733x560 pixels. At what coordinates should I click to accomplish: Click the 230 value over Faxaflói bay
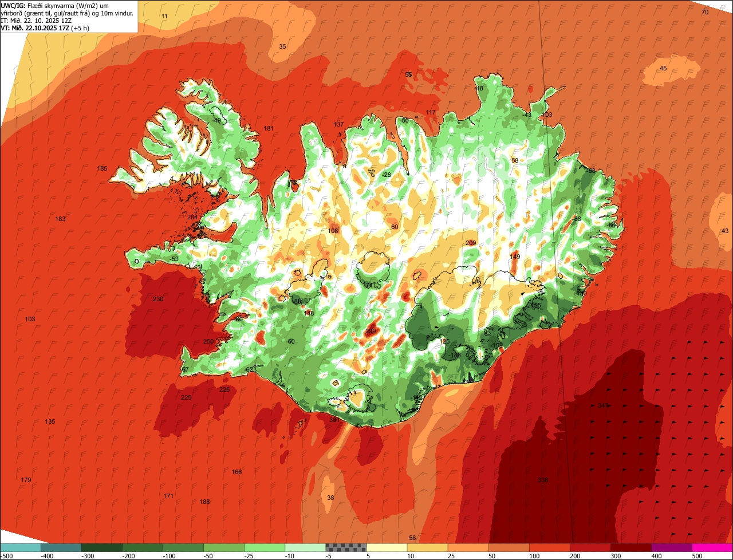click(158, 299)
